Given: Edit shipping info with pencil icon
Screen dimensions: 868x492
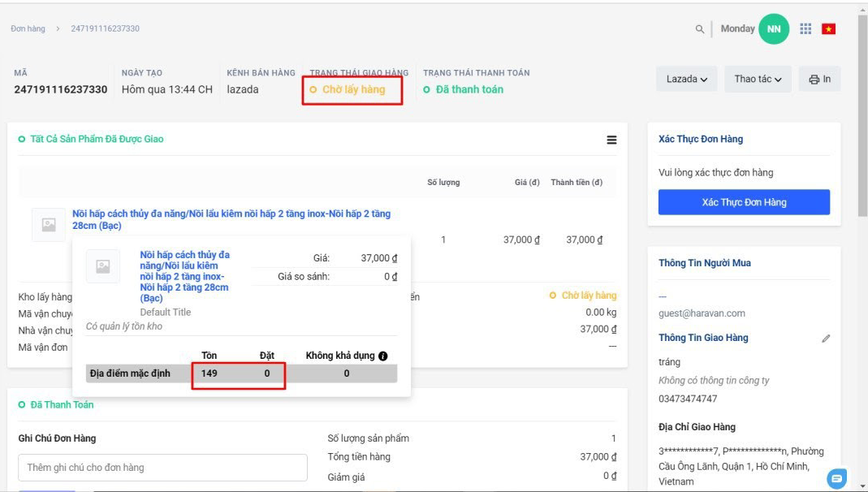Looking at the screenshot, I should click(826, 339).
